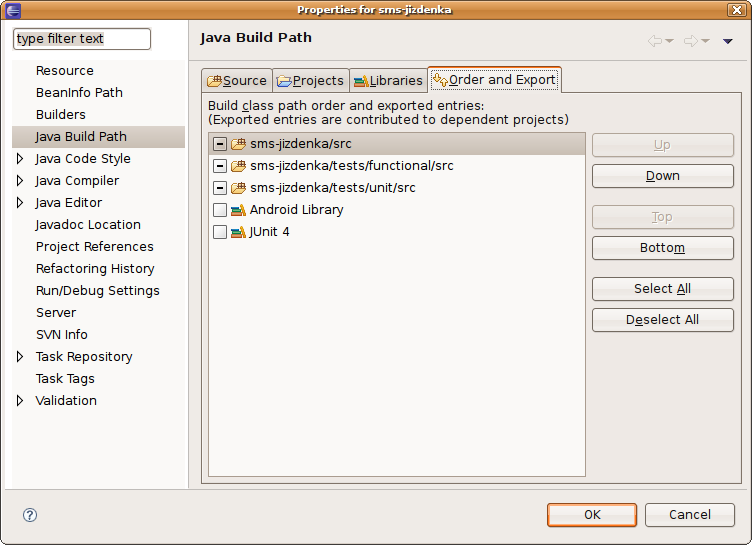Select the sms-jizdenka/tests/unit/src entry text
This screenshot has width=752, height=545.
[x=333, y=188]
